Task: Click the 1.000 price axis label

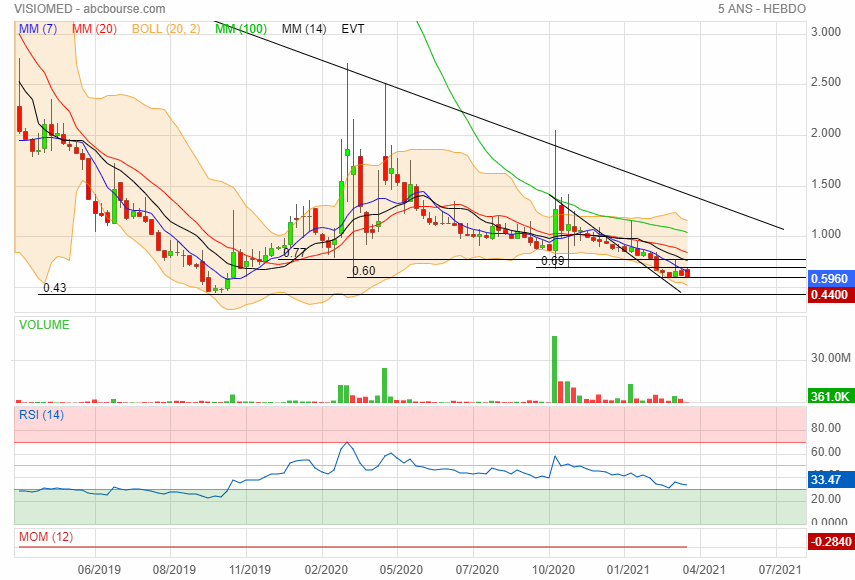Action: [826, 234]
